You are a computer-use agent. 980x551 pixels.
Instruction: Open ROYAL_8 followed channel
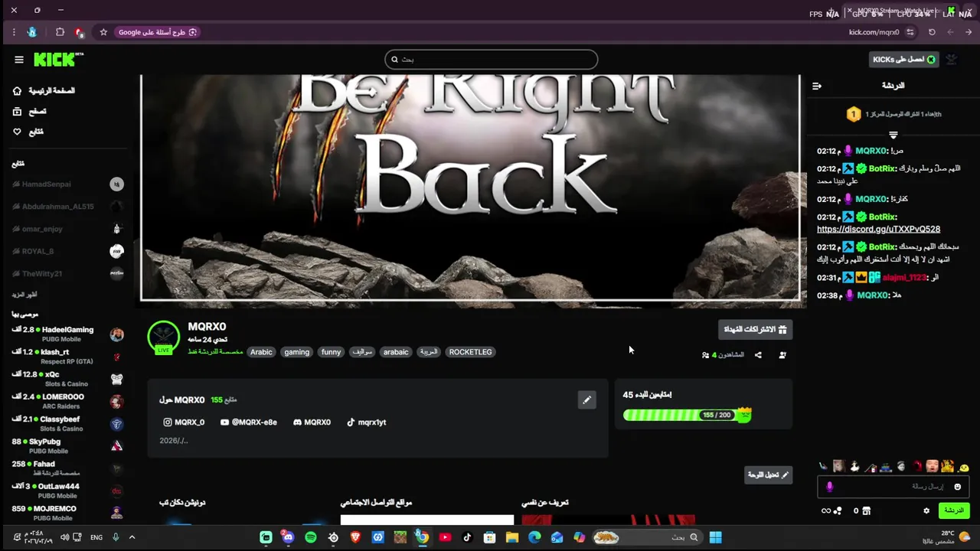pyautogui.click(x=67, y=251)
